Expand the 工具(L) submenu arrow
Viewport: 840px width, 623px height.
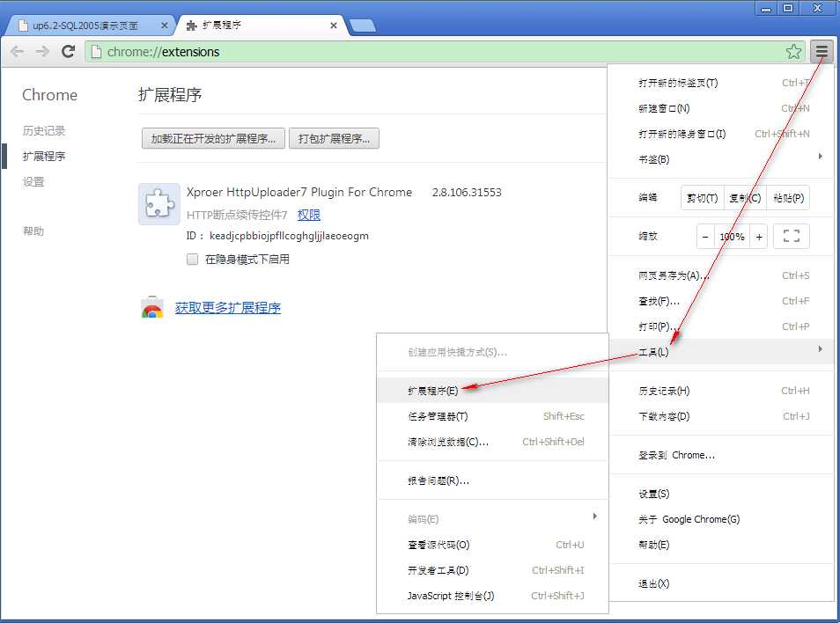[x=820, y=349]
